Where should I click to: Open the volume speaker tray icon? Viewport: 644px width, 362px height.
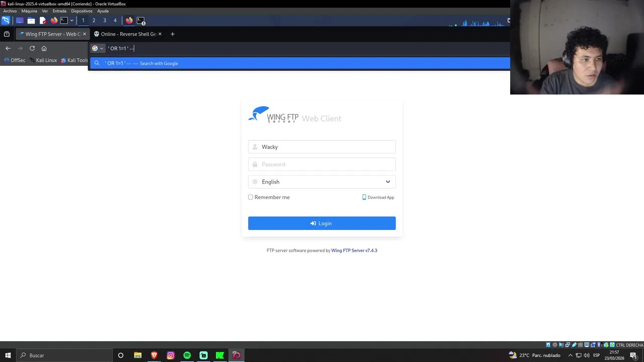pyautogui.click(x=587, y=355)
